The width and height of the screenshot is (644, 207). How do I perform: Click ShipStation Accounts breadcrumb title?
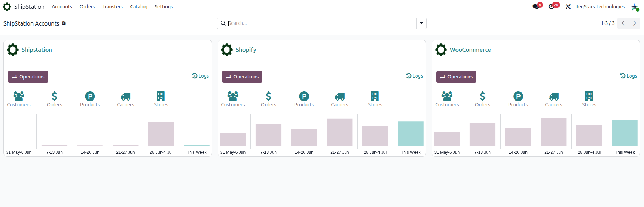(31, 23)
